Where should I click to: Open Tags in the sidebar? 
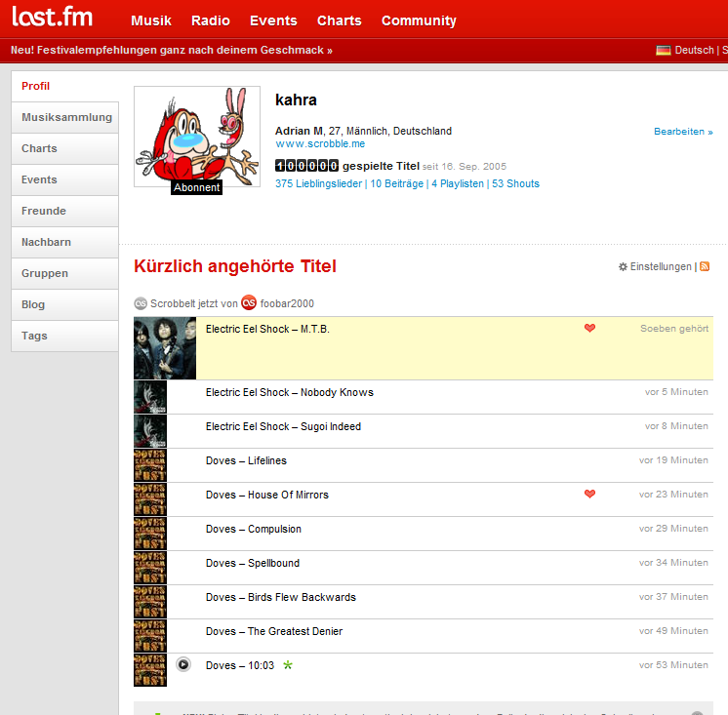click(65, 336)
